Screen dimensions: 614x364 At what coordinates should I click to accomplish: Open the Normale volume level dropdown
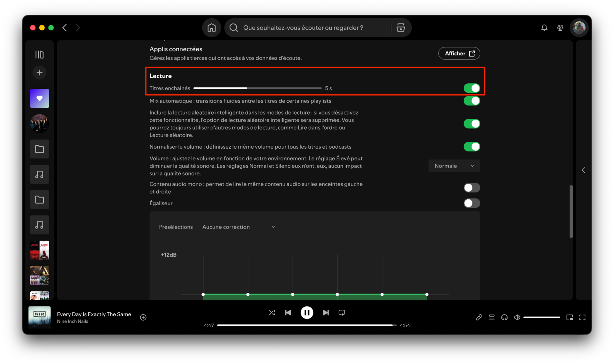pos(454,166)
